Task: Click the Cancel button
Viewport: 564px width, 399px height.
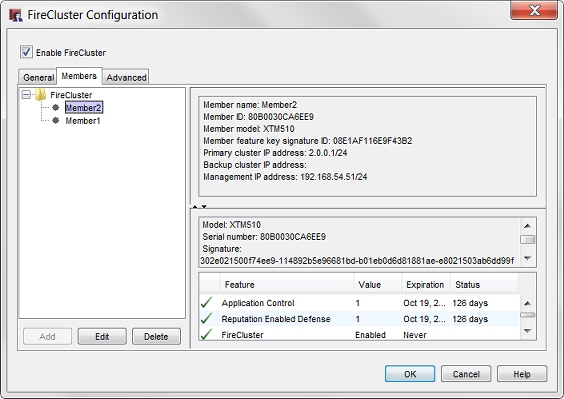Action: [466, 374]
